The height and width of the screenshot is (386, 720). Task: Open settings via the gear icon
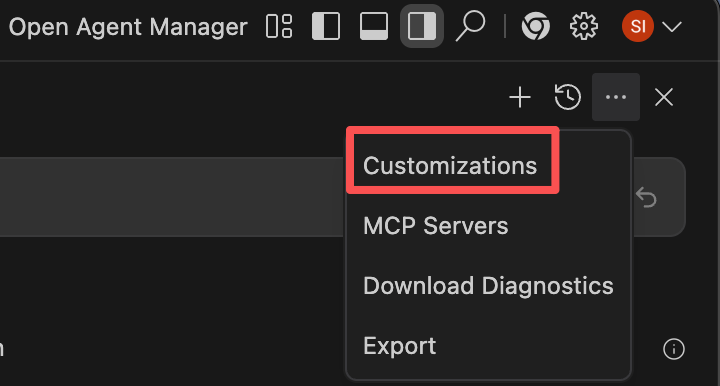pos(584,26)
